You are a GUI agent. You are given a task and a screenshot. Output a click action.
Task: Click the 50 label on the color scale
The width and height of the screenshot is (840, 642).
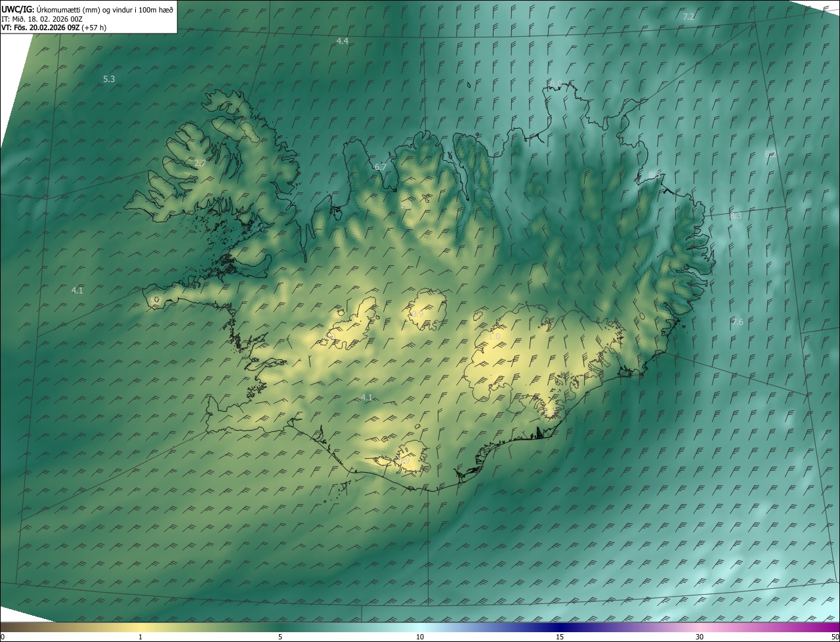tap(835, 637)
